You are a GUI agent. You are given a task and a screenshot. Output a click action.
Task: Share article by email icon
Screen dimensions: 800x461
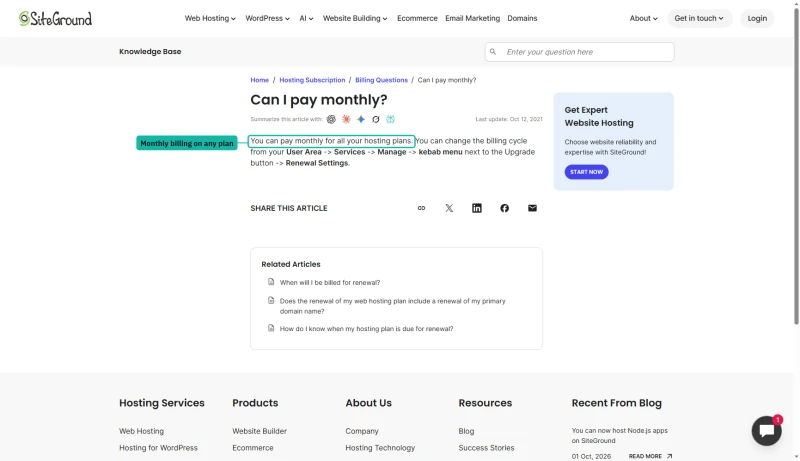pos(532,208)
